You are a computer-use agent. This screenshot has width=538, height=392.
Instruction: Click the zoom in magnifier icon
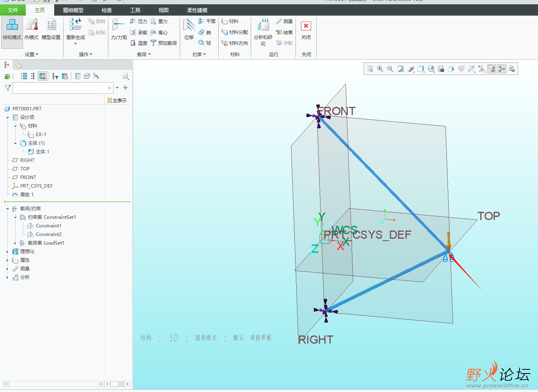[380, 69]
